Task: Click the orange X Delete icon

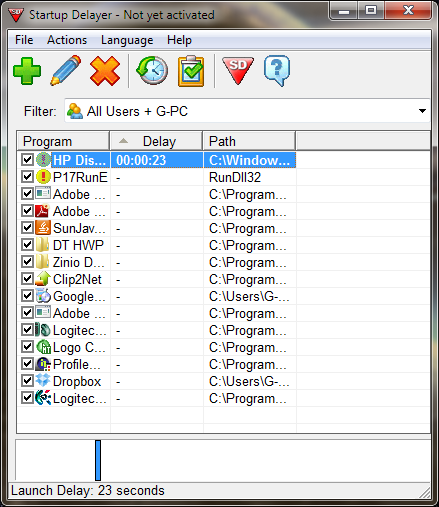Action: point(105,71)
